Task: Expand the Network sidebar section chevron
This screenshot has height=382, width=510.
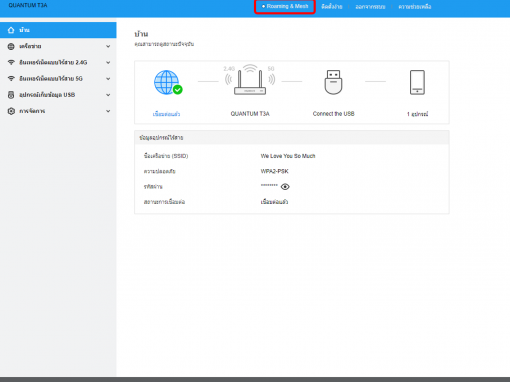Action: click(x=108, y=46)
